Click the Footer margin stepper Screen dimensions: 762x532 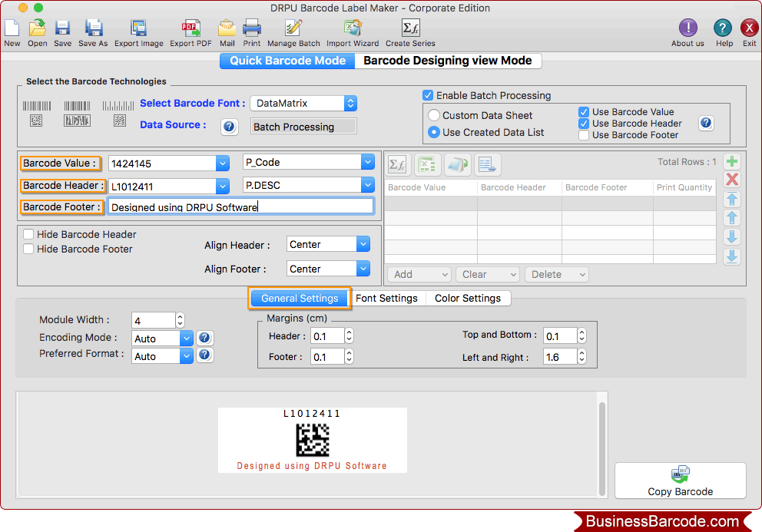349,357
